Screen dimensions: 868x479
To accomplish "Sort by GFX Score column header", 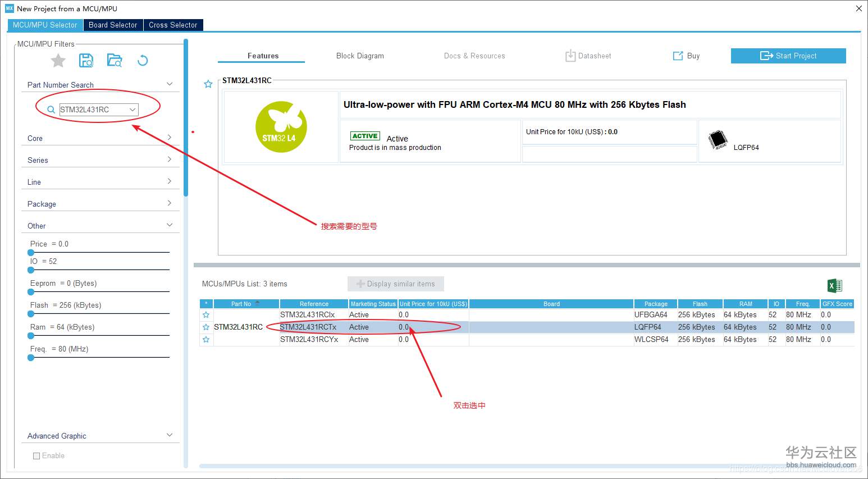I will tap(837, 304).
